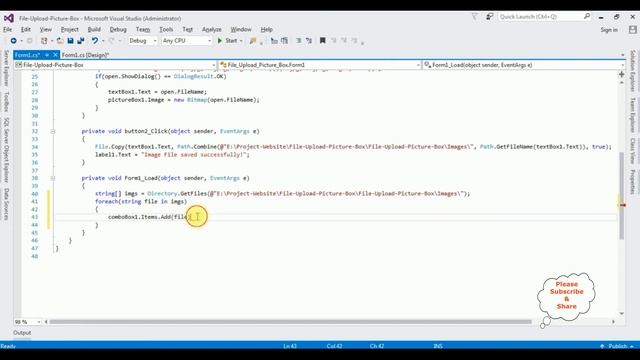Open the Toolbox side tab
Screen dimensions: 640x360
(x=6, y=102)
